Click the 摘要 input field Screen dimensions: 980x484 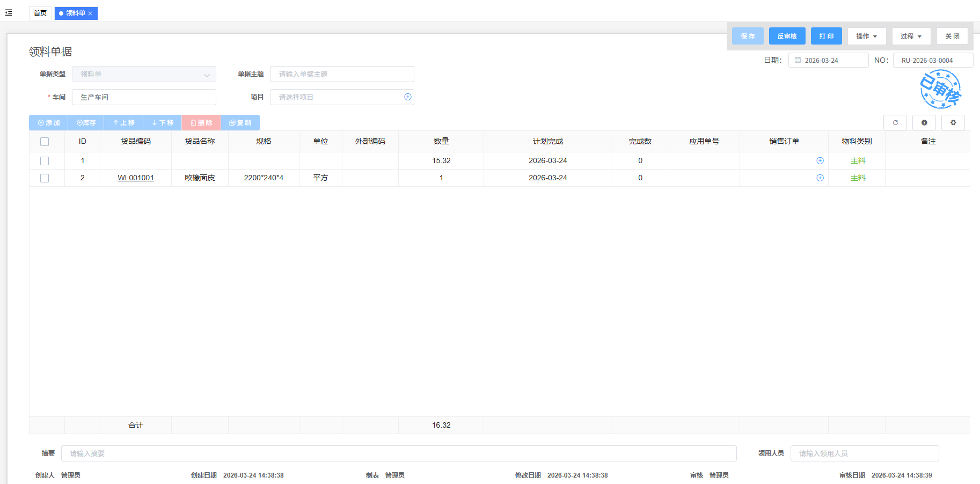pos(398,453)
